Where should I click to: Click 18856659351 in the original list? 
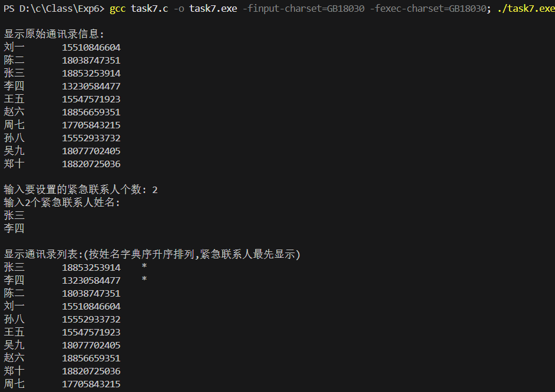point(91,112)
